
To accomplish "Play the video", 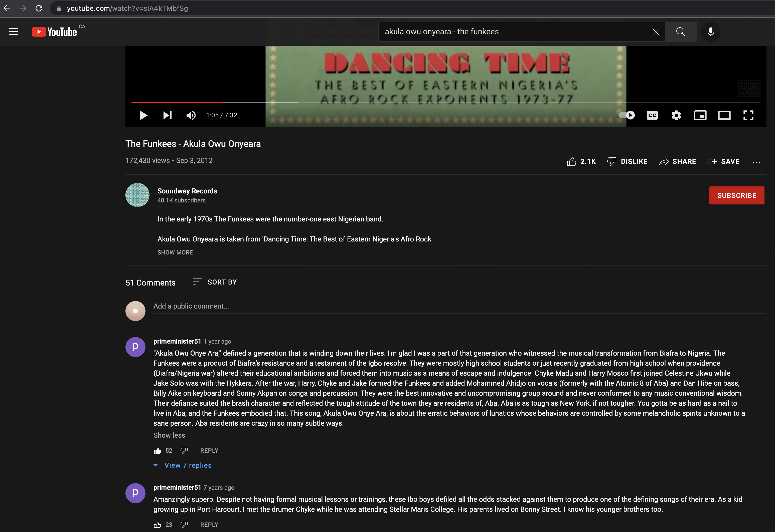I will pyautogui.click(x=143, y=115).
